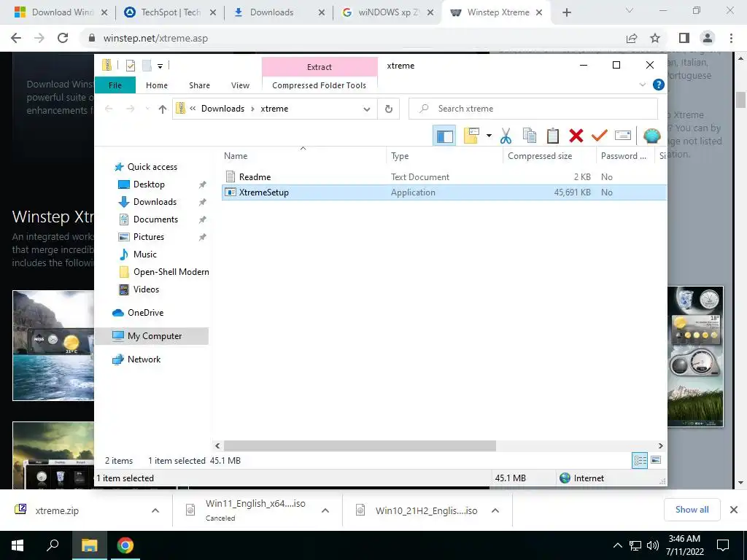The width and height of the screenshot is (747, 560).
Task: Sort by the Type column header
Action: point(445,156)
